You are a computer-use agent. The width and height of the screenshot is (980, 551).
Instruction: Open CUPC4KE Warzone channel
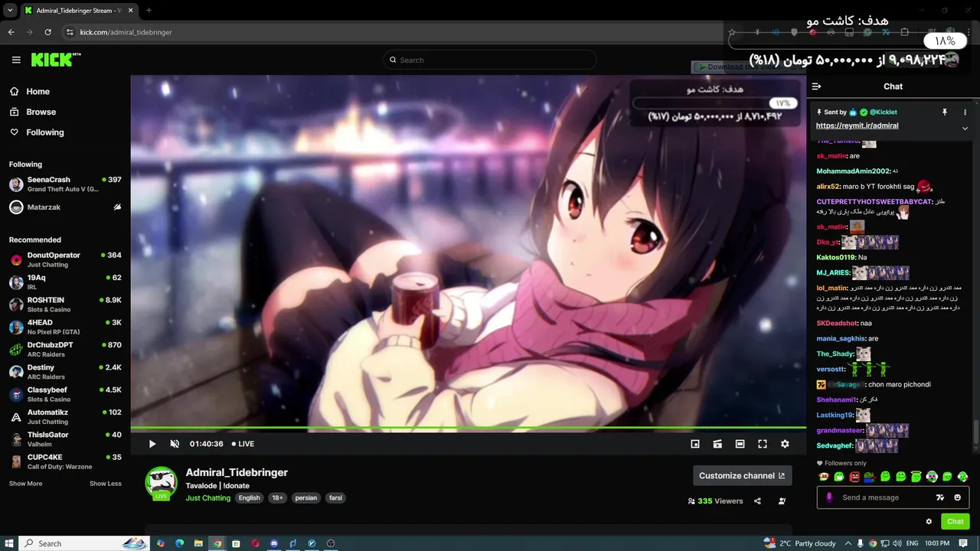click(65, 461)
